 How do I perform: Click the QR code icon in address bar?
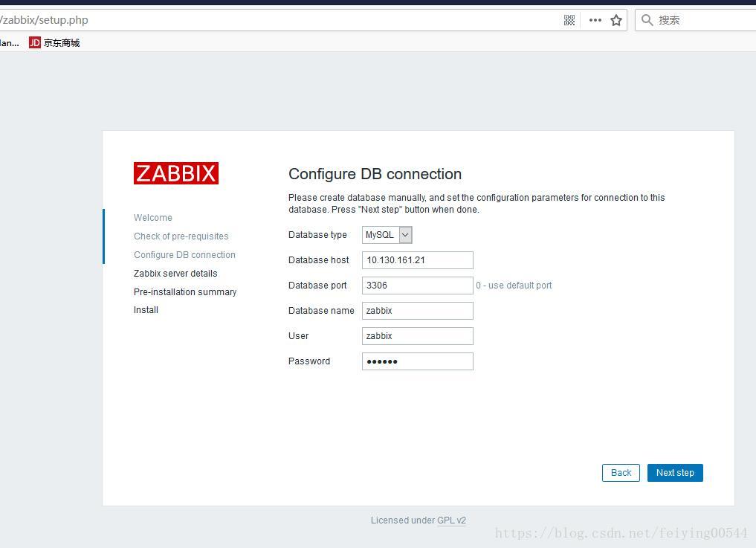click(x=569, y=20)
